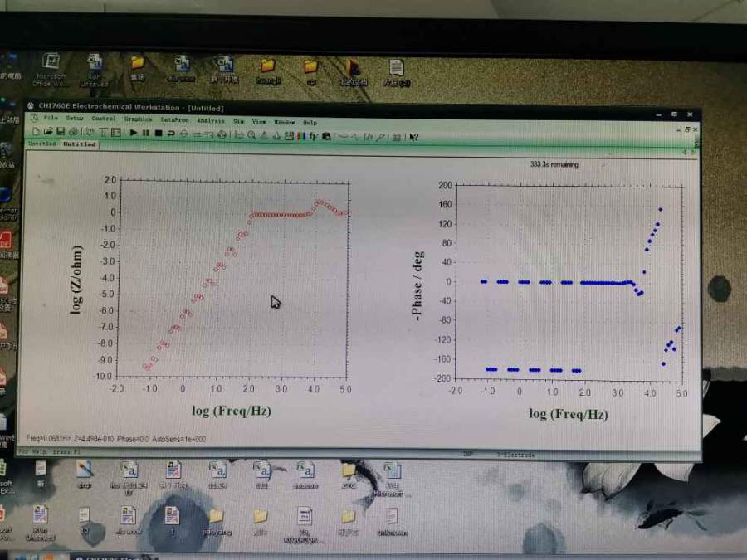Viewport: 747px width, 560px height.
Task: Click the T text toolbar icon
Action: pyautogui.click(x=104, y=132)
